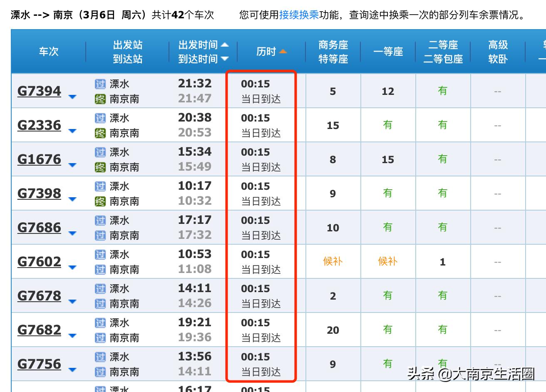This screenshot has height=392, width=546.
Task: Click the 过 badge beside 南京南 for G7678
Action: (100, 303)
